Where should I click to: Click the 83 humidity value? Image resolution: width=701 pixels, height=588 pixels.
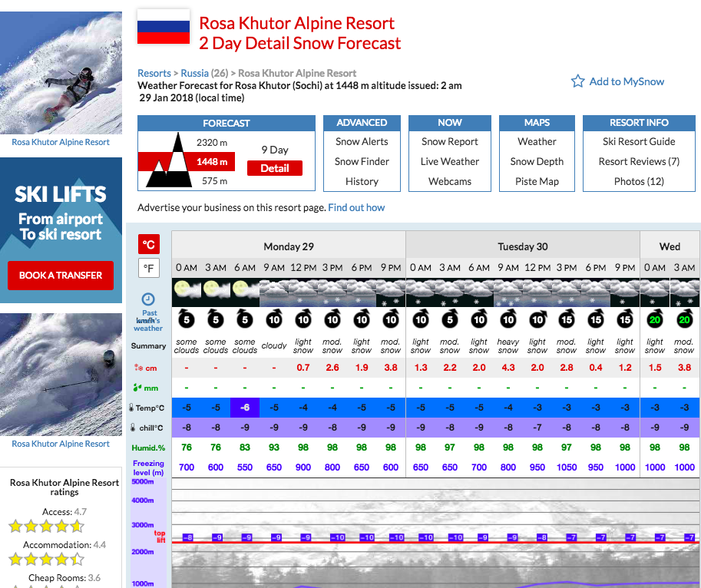tap(245, 448)
